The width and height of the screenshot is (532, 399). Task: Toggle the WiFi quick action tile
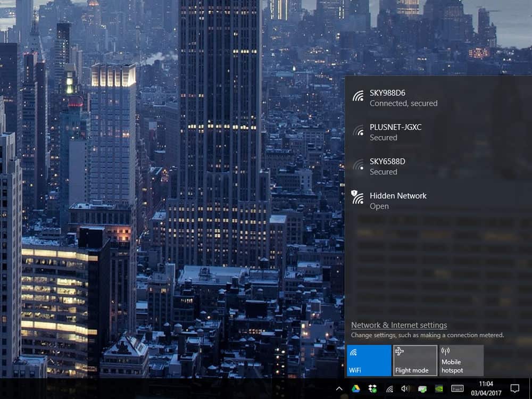369,361
